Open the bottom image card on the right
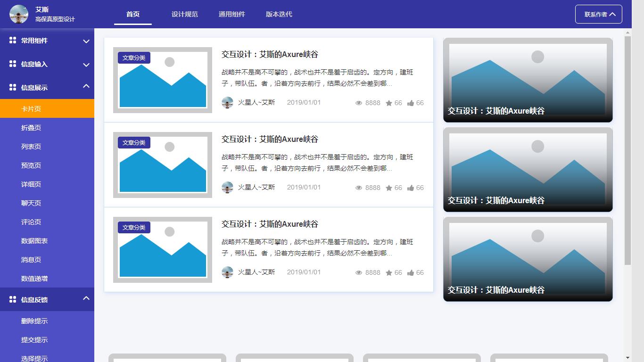Screen dimensions: 644x362 point(528,259)
